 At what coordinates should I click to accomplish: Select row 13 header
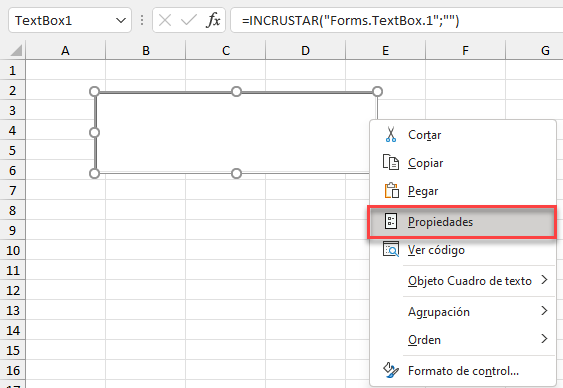click(x=13, y=310)
